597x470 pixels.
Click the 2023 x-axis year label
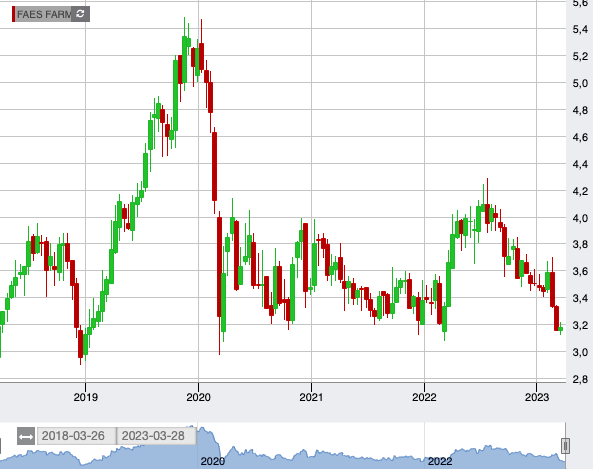point(537,397)
